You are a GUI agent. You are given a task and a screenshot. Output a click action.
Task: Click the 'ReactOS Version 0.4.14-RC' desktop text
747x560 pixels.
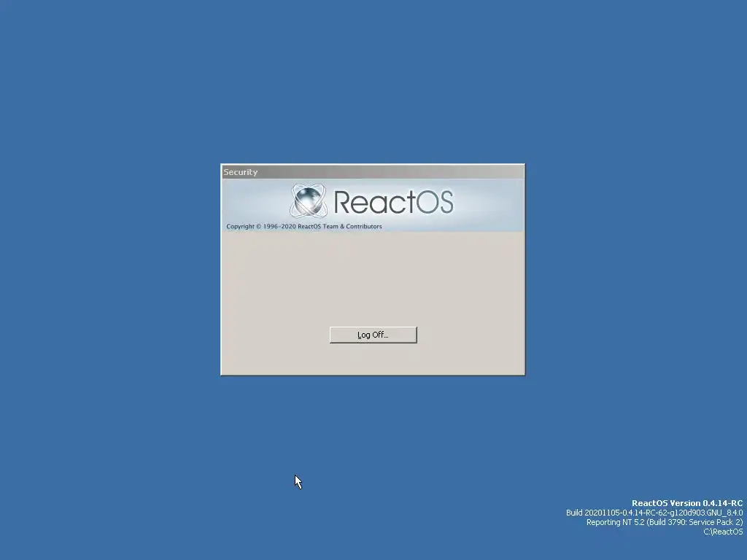pyautogui.click(x=687, y=503)
